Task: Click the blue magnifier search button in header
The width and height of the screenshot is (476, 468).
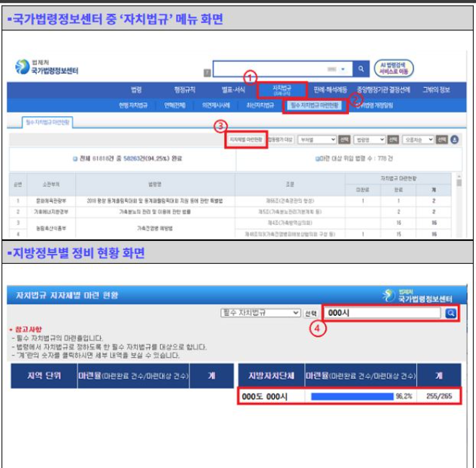Action: pos(361,69)
